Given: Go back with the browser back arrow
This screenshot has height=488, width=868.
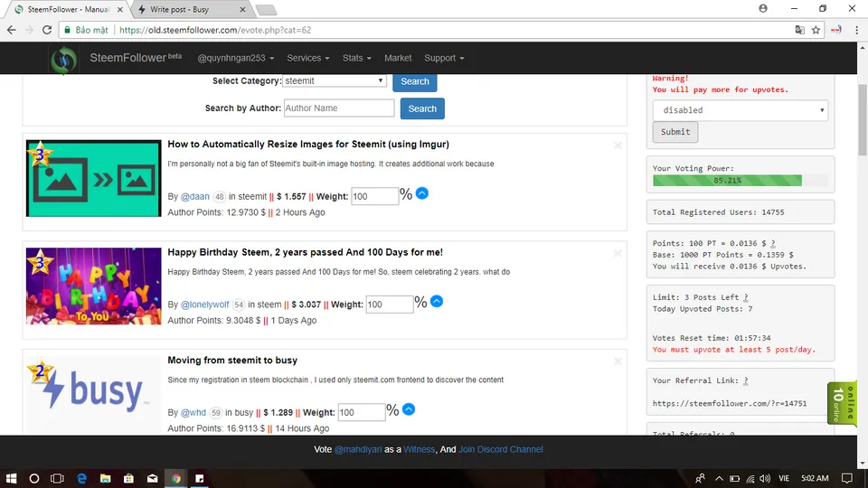Looking at the screenshot, I should [12, 30].
